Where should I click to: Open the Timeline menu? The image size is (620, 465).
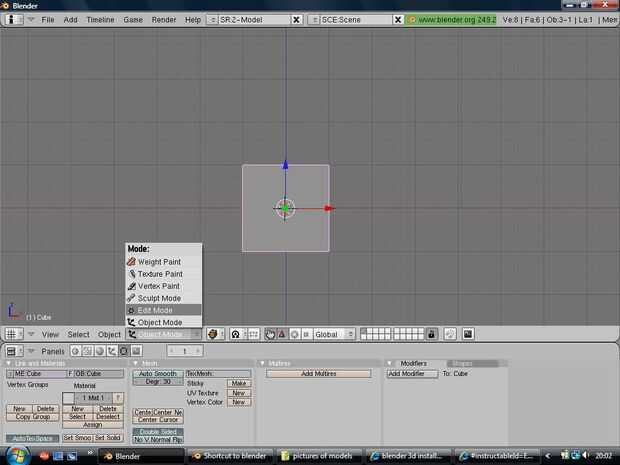(x=100, y=19)
